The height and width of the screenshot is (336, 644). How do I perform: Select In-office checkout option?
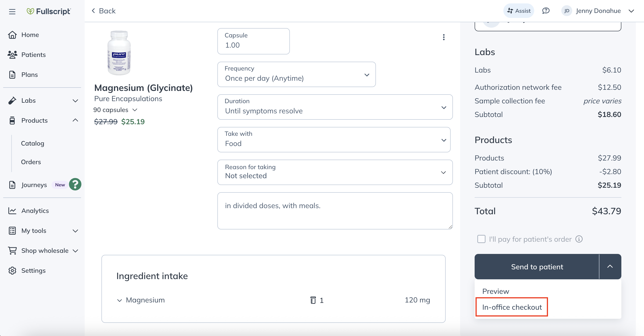coord(512,307)
